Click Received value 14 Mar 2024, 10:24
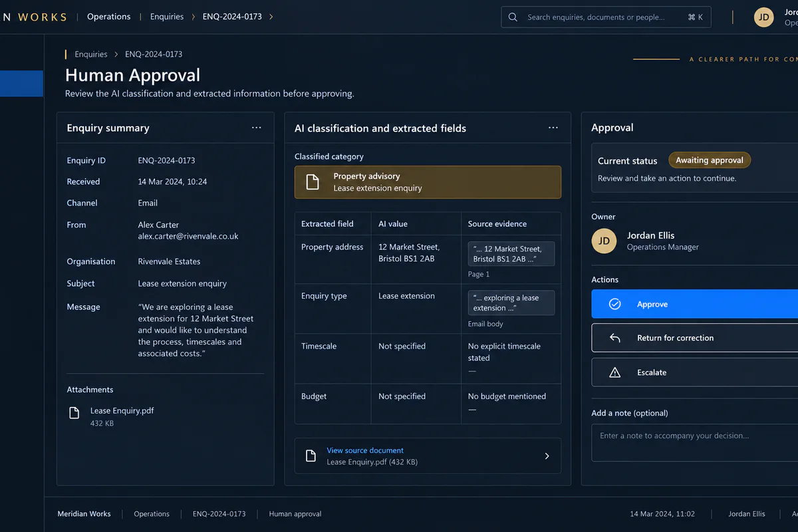Image resolution: width=798 pixels, height=532 pixels. pos(172,182)
